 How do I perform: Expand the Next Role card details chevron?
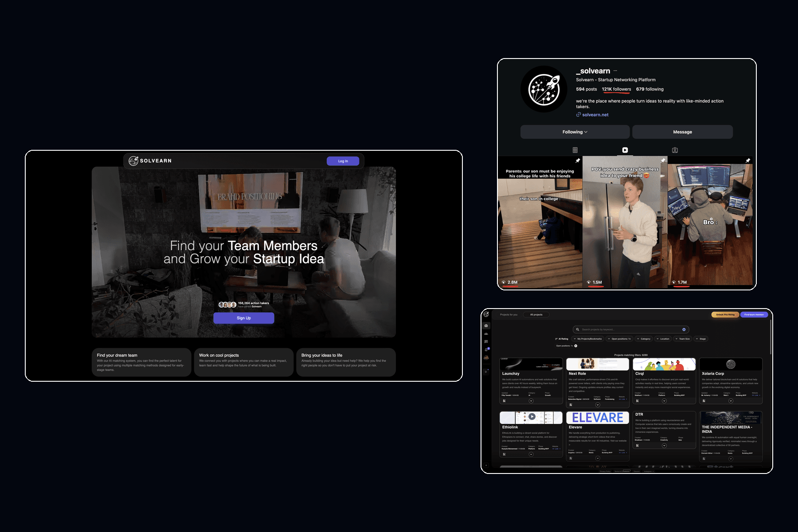[x=598, y=405]
